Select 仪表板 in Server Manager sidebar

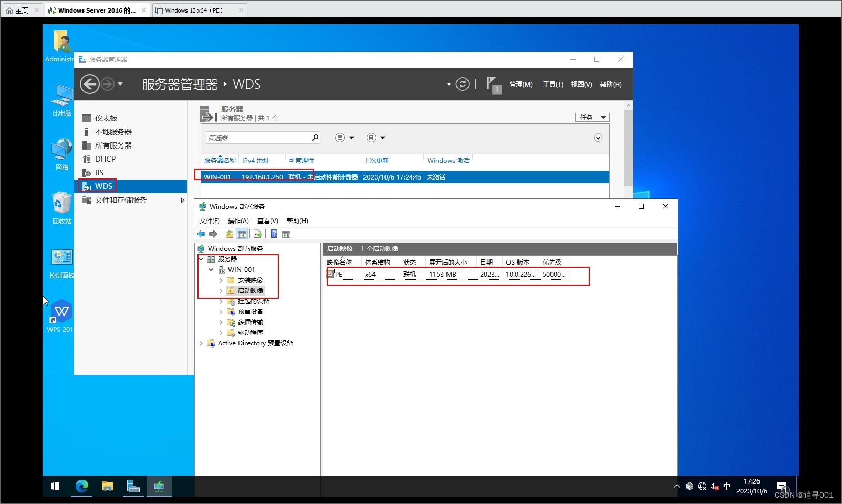coord(131,118)
